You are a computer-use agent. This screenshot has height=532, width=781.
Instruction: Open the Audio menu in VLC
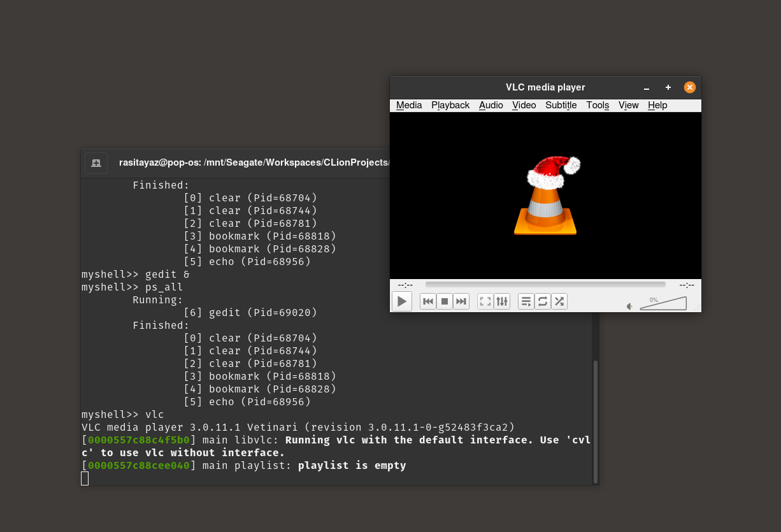(491, 105)
